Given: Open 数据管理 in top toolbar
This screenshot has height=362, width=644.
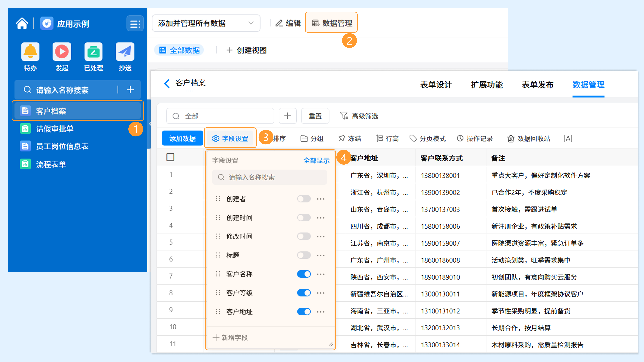Looking at the screenshot, I should (332, 23).
